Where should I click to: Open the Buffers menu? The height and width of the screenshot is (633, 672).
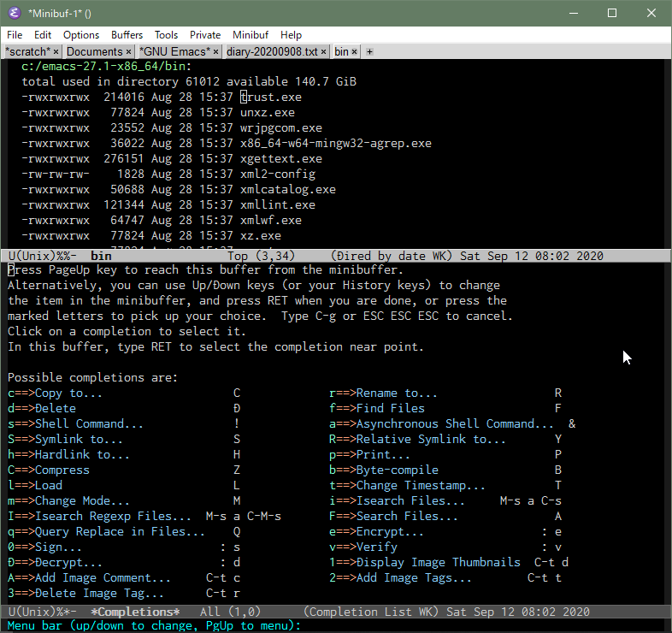pyautogui.click(x=127, y=35)
